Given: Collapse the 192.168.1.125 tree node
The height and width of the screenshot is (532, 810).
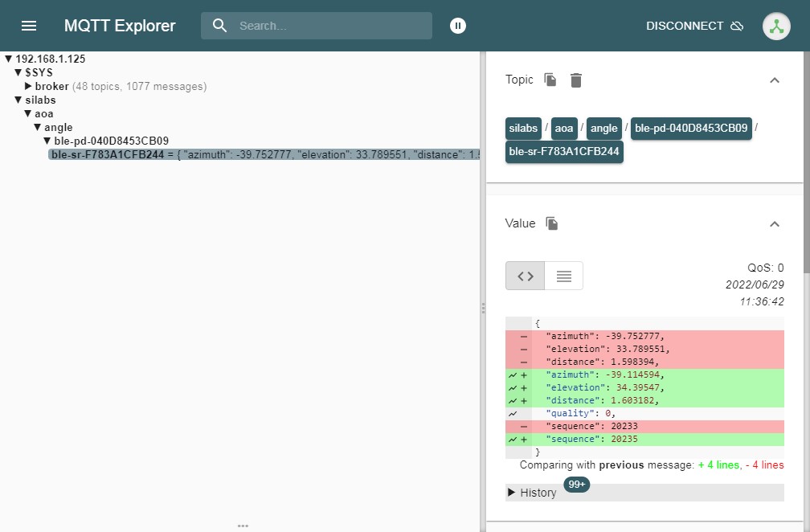Looking at the screenshot, I should (x=8, y=59).
